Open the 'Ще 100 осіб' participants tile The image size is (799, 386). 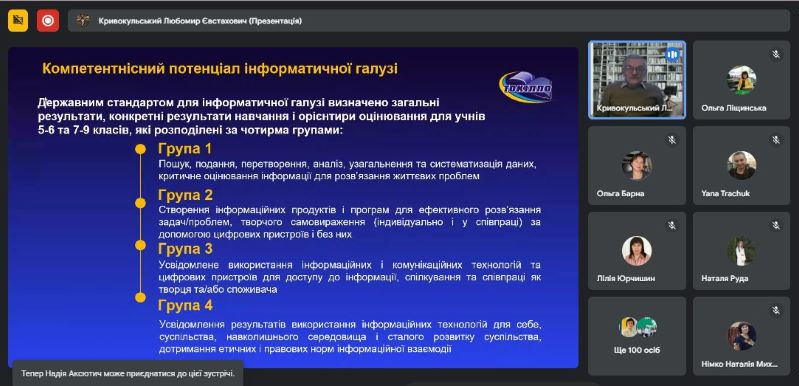636,336
